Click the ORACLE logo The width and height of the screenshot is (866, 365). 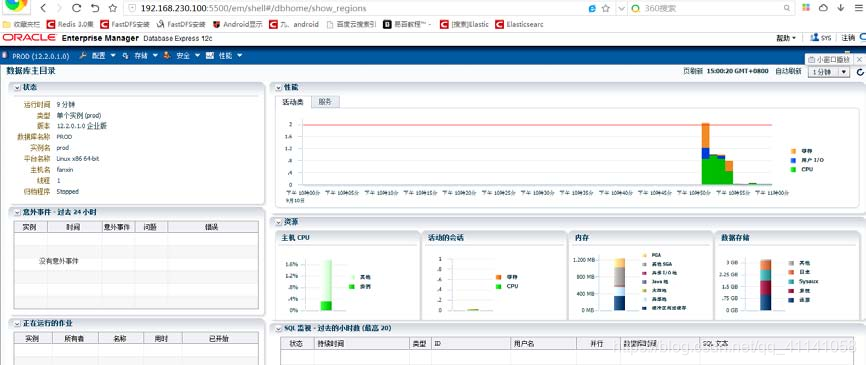29,38
